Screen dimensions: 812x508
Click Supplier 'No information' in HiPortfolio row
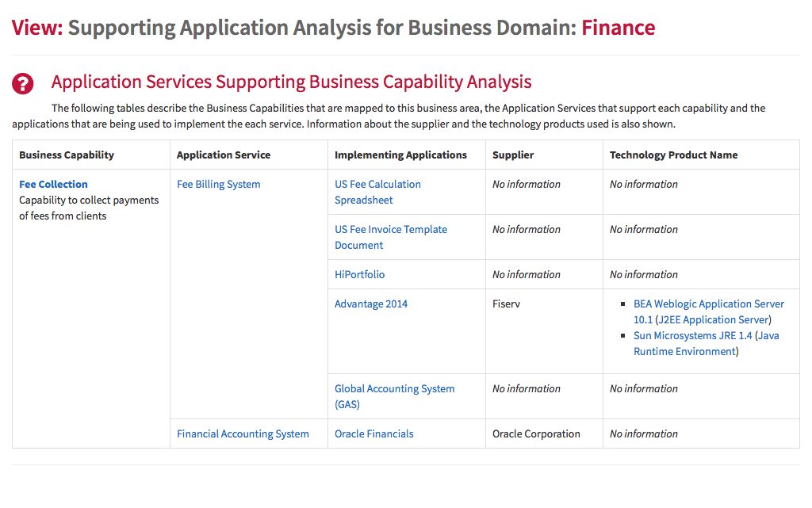point(527,274)
